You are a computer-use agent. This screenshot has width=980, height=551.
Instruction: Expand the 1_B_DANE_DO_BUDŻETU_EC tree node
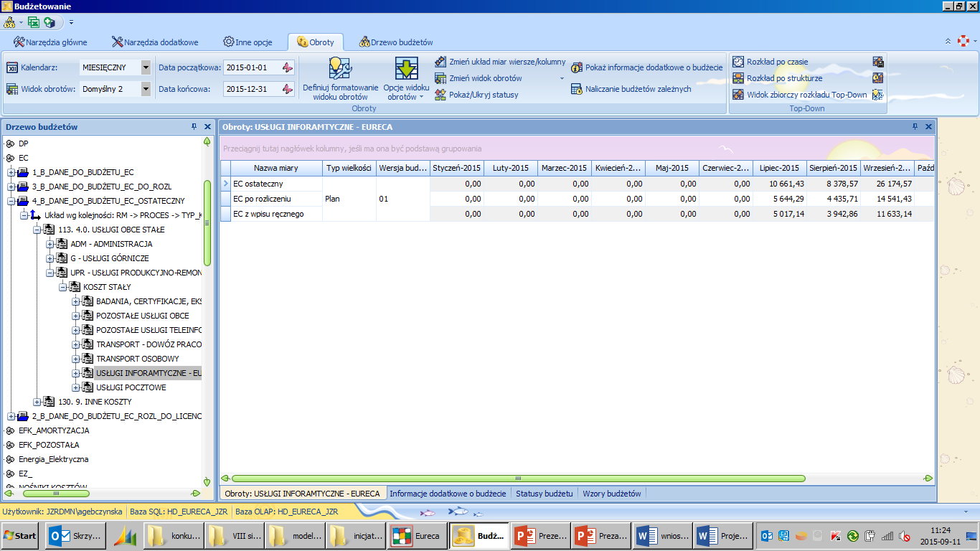(x=11, y=172)
